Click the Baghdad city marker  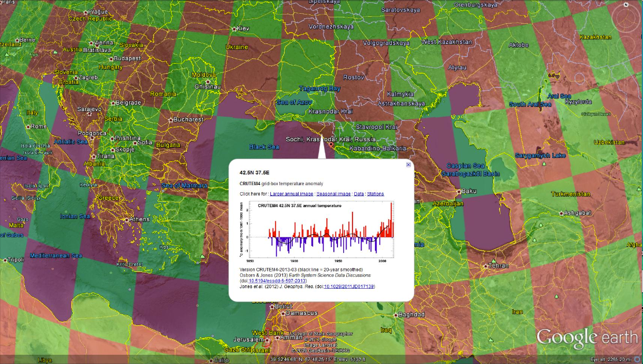point(395,315)
